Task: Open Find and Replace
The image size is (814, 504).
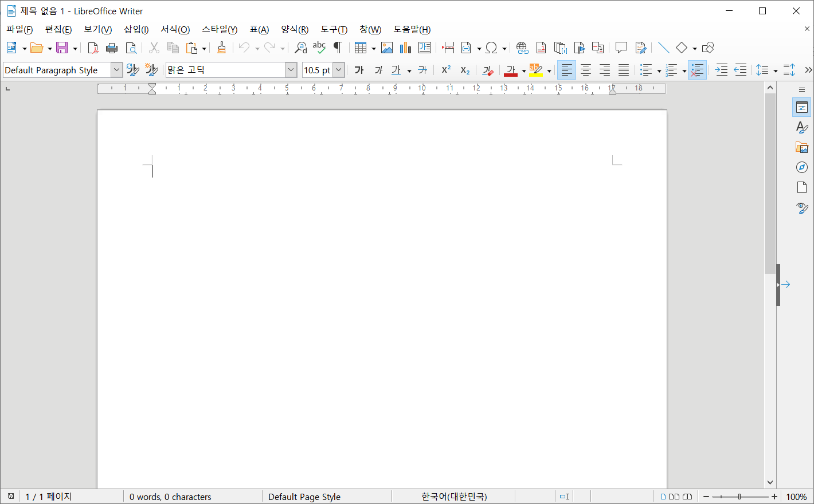Action: (300, 48)
